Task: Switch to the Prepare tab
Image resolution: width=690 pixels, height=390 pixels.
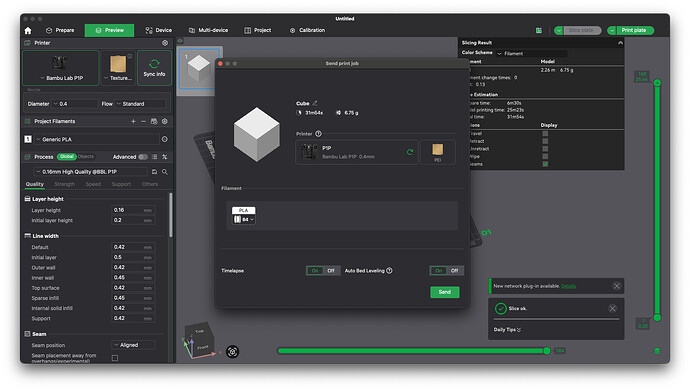Action: click(x=60, y=30)
